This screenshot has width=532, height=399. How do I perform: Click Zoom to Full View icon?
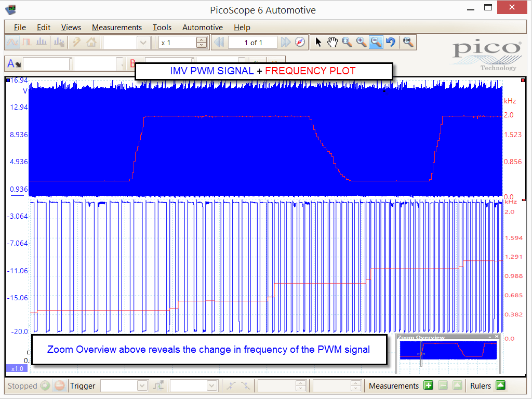coord(408,43)
